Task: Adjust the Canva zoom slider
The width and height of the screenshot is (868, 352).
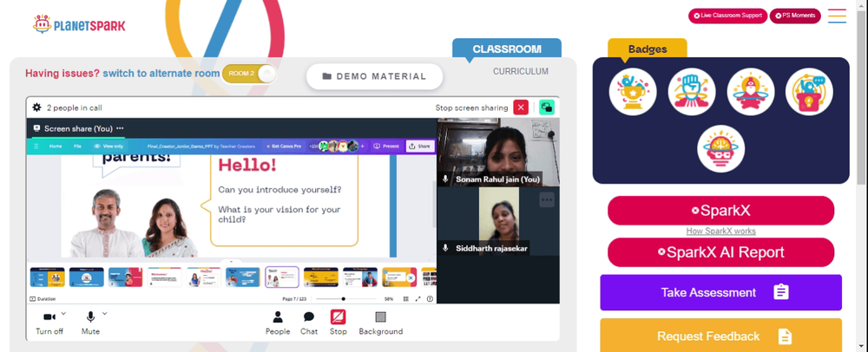Action: click(345, 299)
